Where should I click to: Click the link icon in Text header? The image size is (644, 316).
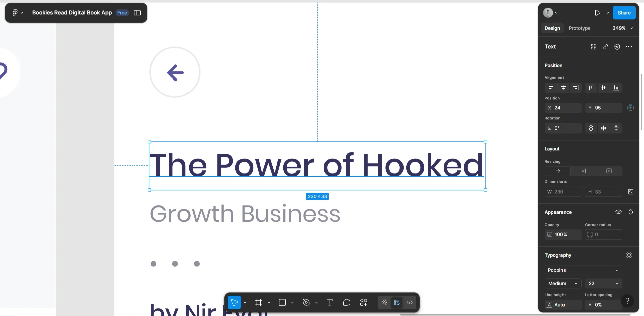pos(605,47)
